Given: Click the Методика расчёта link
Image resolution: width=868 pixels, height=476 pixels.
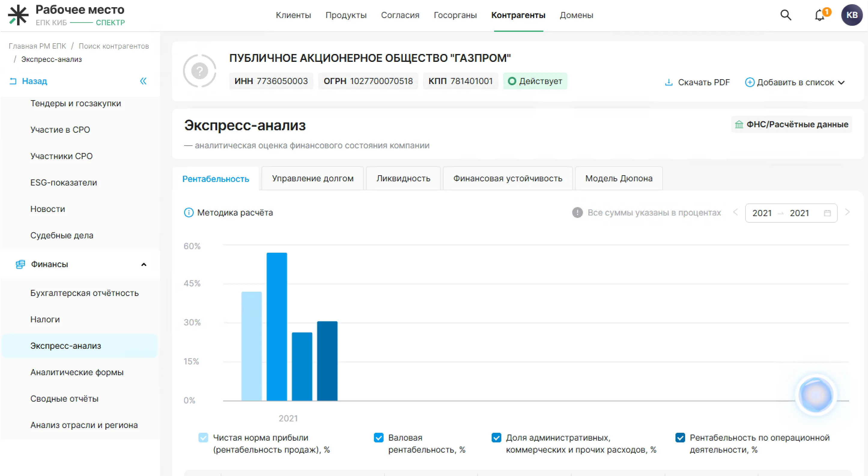Looking at the screenshot, I should (x=235, y=212).
